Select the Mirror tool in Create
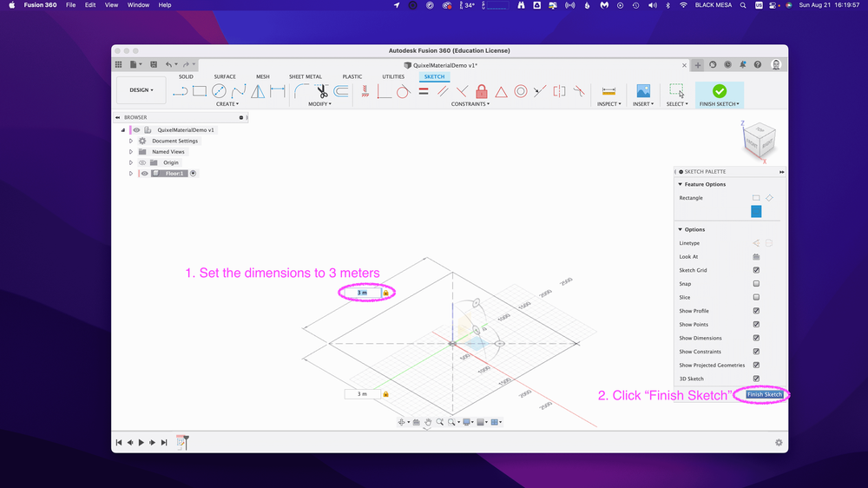Image resolution: width=868 pixels, height=488 pixels. tap(258, 91)
